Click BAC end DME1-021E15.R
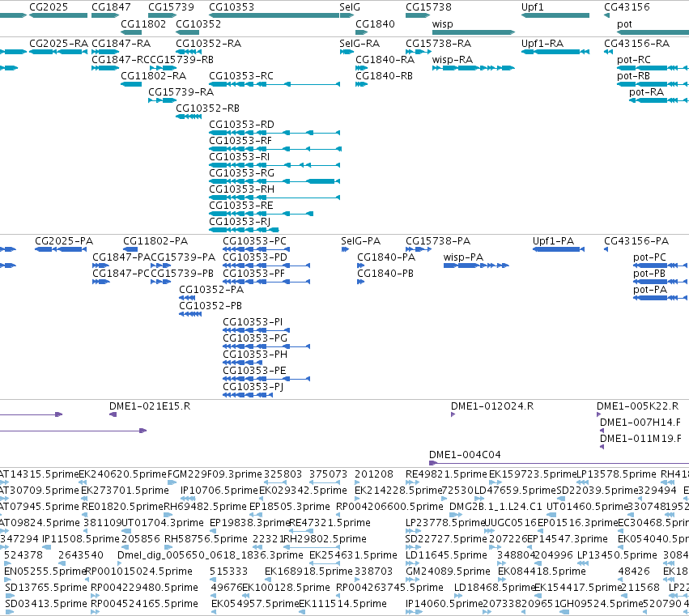689x616 pixels. tap(113, 414)
